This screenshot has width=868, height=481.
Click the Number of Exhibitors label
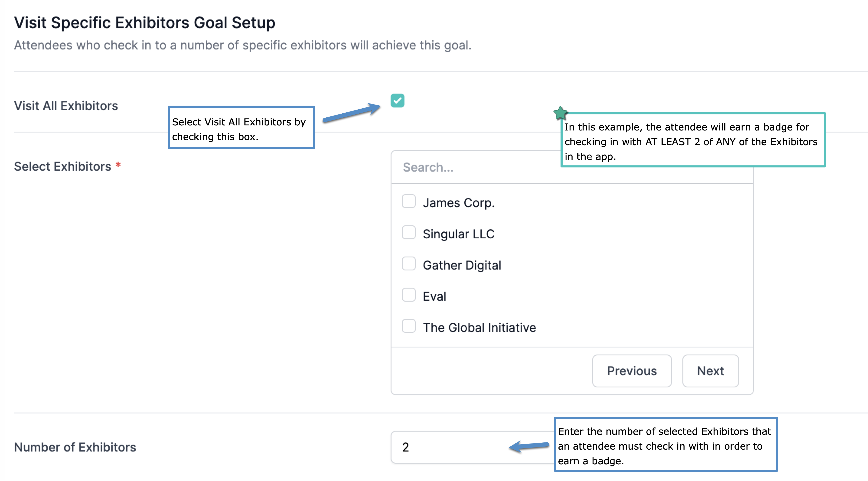(x=75, y=447)
